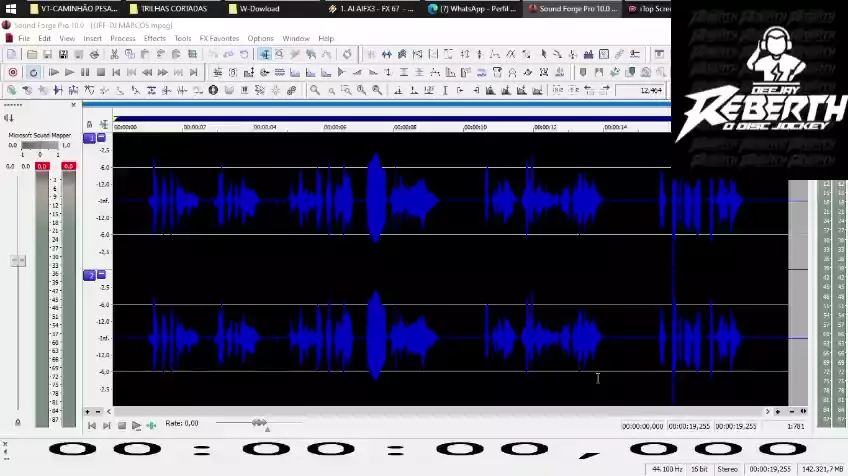Collapse channel 2 with minus button
The image size is (848, 476).
pos(101,275)
